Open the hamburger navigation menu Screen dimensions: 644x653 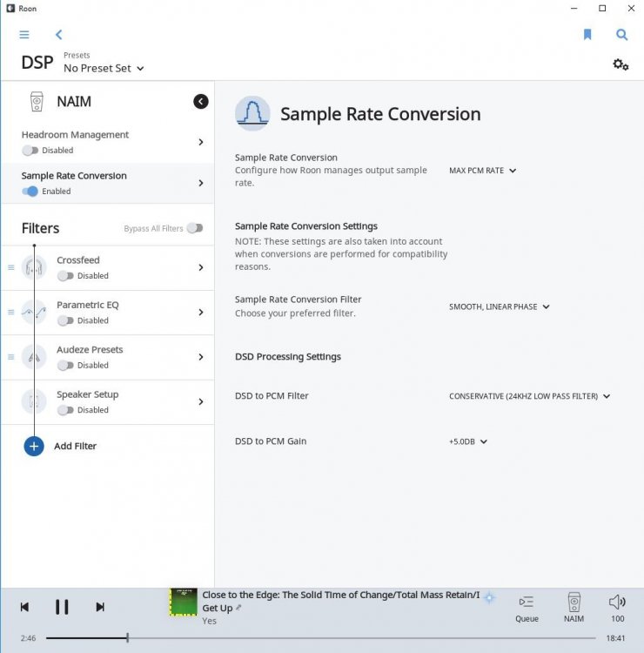(x=24, y=35)
